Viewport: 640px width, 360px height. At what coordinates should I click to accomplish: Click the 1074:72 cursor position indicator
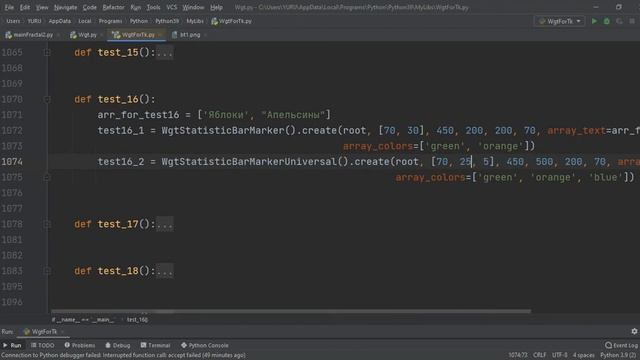(x=518, y=355)
